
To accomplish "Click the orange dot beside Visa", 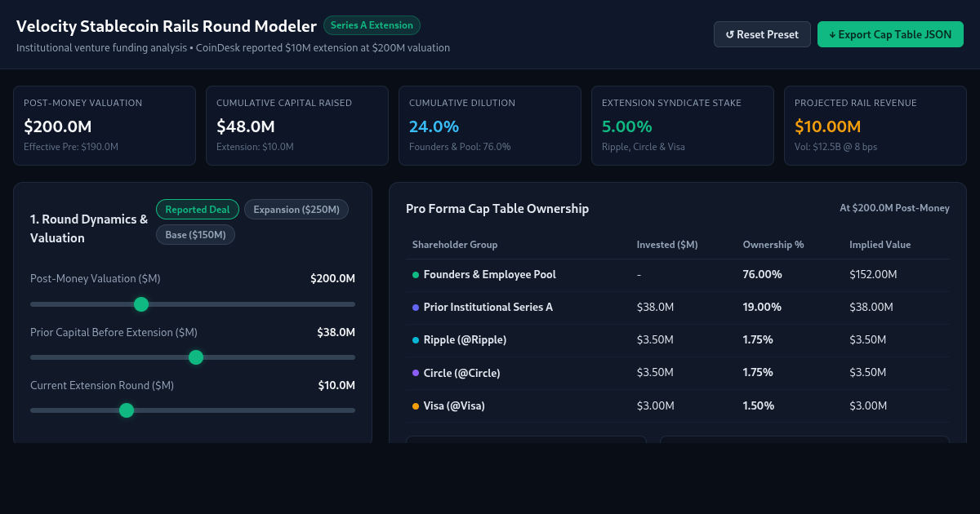I will tap(416, 405).
